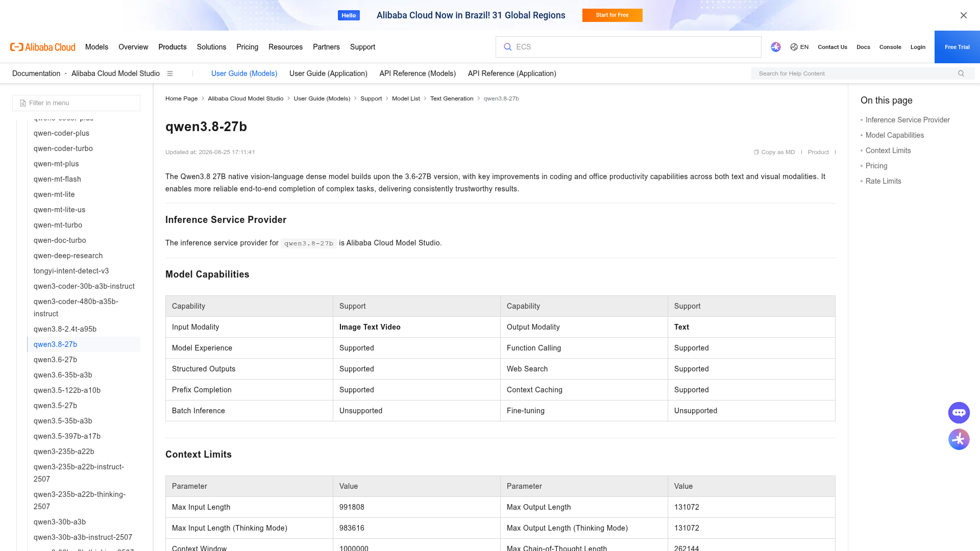
Task: Open the Partners menu
Action: [x=326, y=47]
